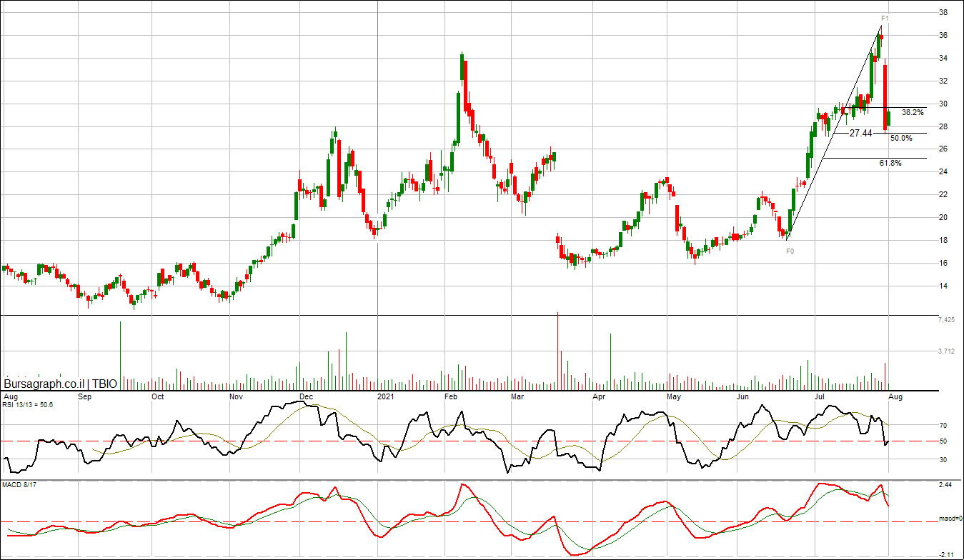Click the 50.0% Fibonacci retracement label

901,138
